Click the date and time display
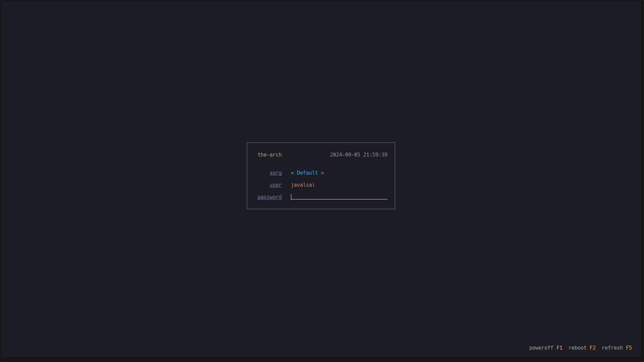 pyautogui.click(x=359, y=155)
